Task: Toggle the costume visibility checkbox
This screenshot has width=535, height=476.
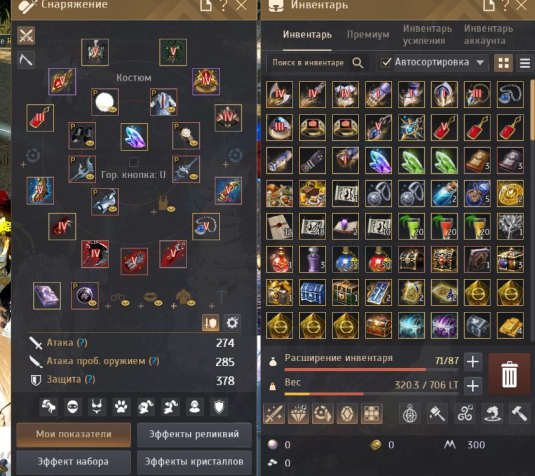Action: click(133, 162)
